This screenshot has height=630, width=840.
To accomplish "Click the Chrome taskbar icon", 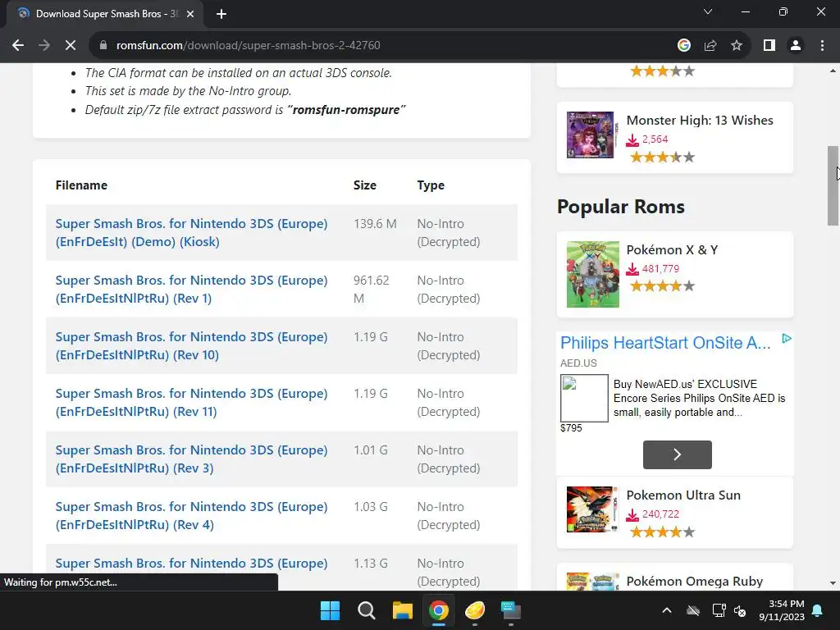I will coord(439,610).
